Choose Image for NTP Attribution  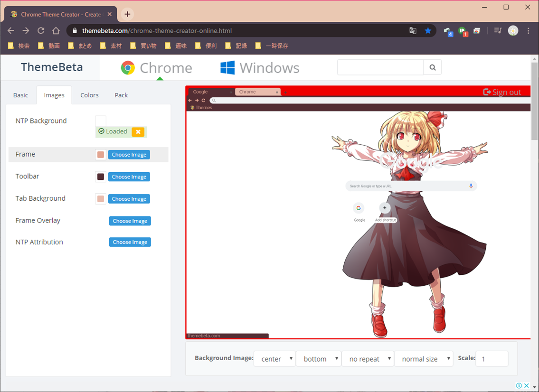130,242
